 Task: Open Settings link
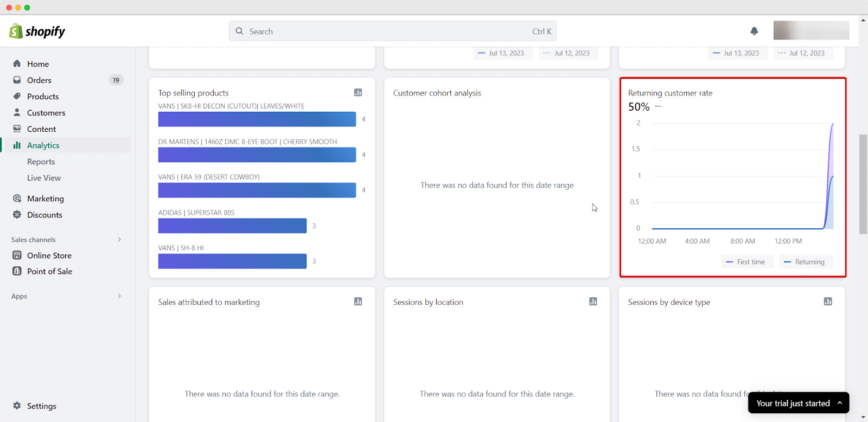41,406
